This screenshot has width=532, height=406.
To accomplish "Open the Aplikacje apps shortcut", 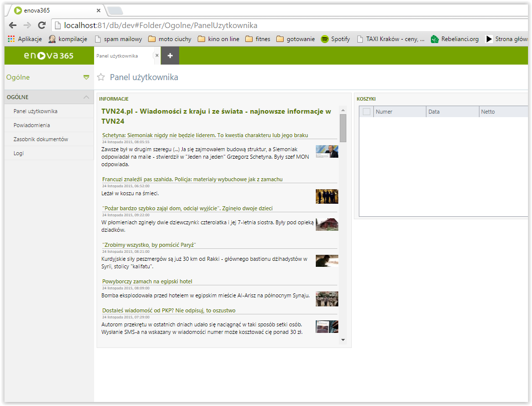I will 25,39.
